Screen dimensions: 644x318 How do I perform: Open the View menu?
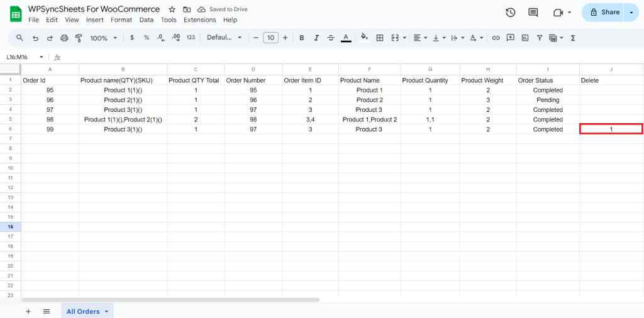(x=72, y=19)
